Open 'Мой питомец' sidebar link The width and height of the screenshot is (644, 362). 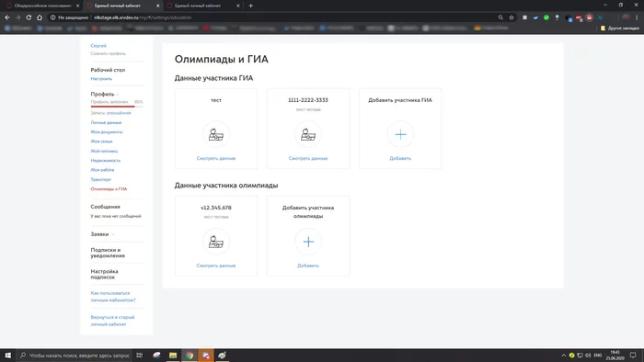coord(104,151)
